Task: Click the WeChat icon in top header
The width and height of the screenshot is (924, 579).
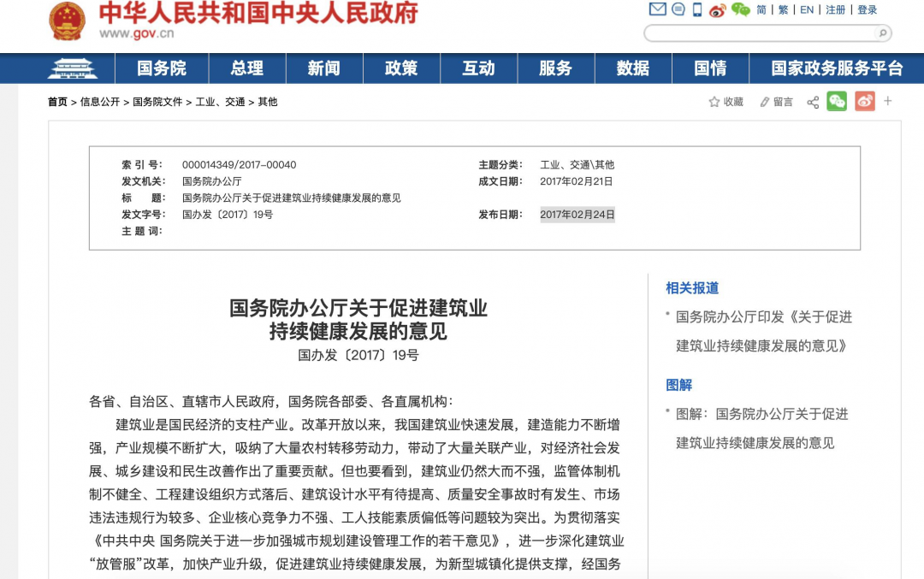Action: [740, 9]
